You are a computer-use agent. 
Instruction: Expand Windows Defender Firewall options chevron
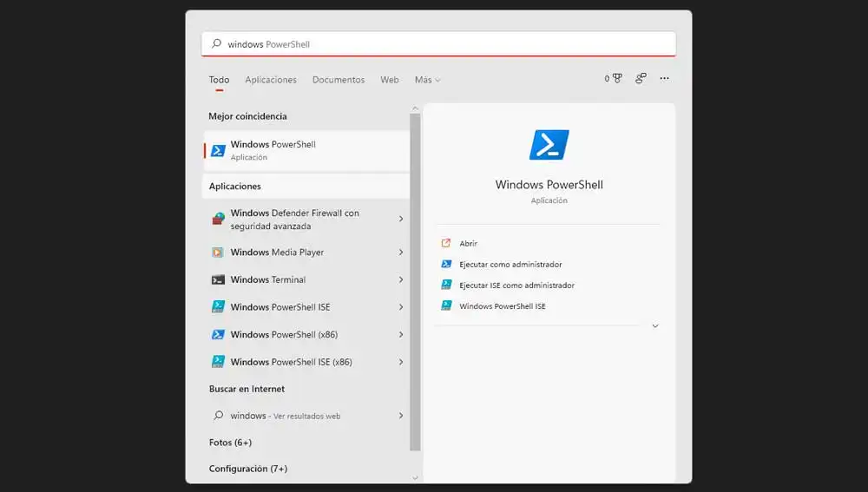401,220
